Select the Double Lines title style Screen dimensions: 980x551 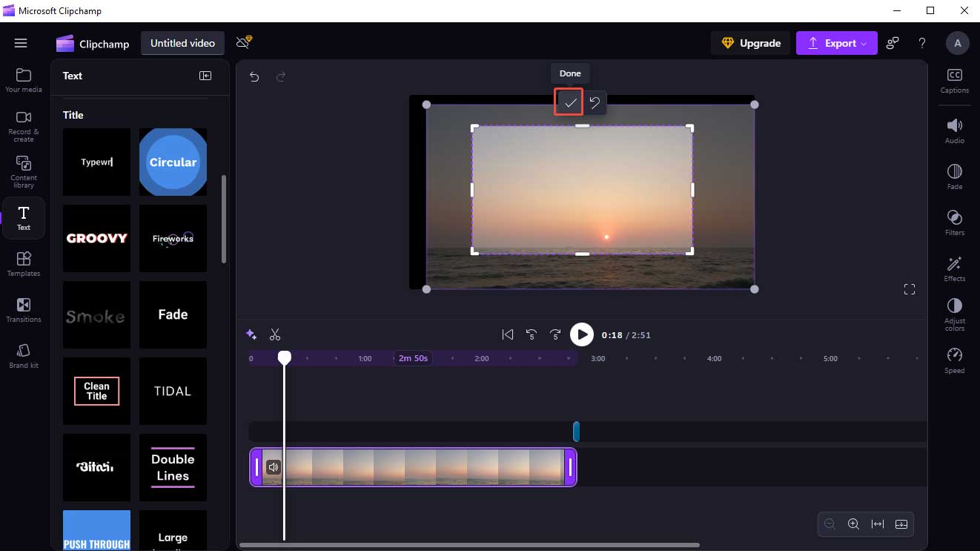pos(173,467)
